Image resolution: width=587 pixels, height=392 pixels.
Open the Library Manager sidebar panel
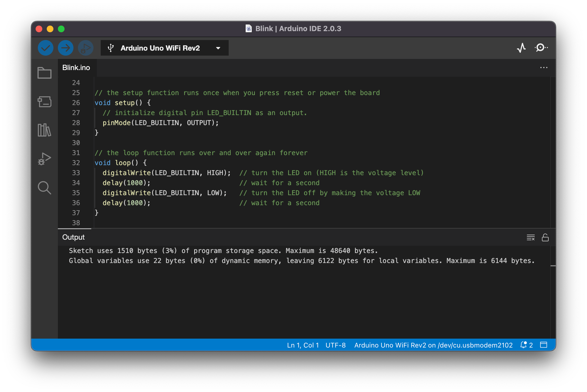click(45, 130)
